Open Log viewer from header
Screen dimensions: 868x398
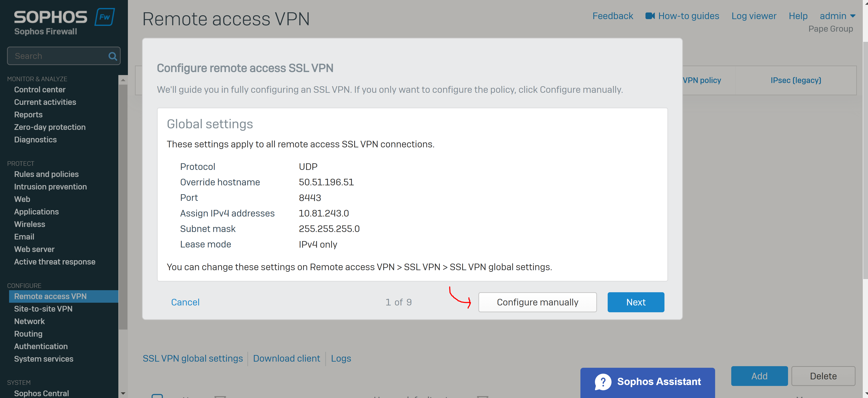[754, 16]
